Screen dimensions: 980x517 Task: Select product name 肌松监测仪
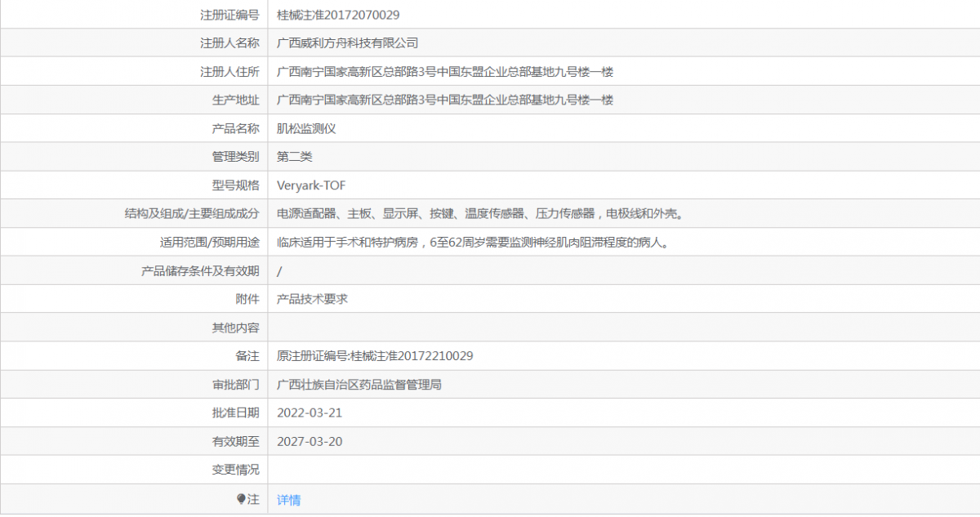(307, 128)
